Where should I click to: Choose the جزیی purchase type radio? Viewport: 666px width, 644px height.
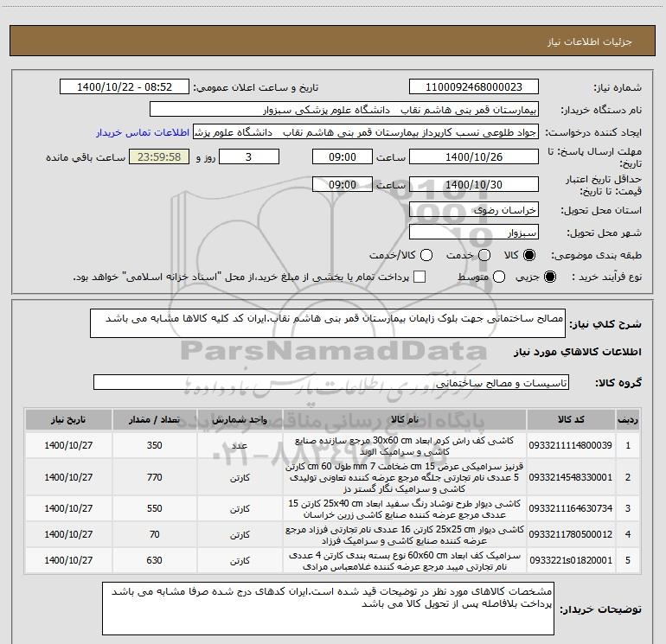pyautogui.click(x=549, y=277)
